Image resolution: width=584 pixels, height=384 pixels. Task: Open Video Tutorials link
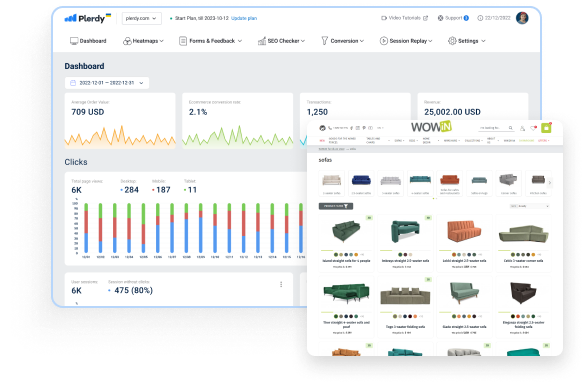(404, 18)
